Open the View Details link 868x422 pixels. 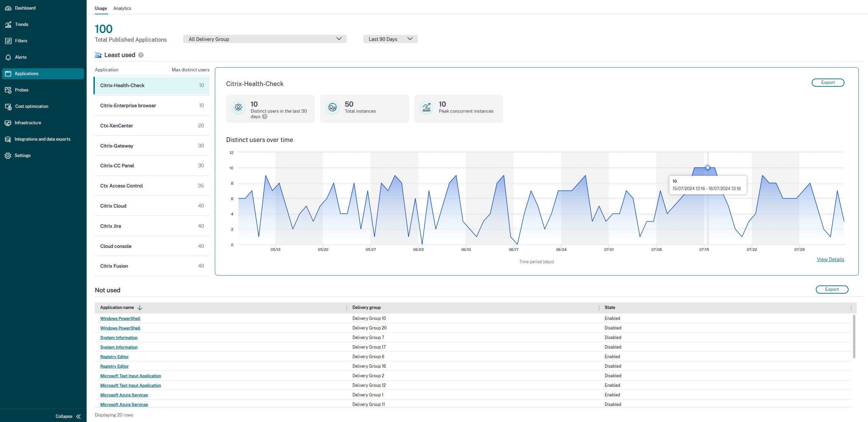(830, 259)
